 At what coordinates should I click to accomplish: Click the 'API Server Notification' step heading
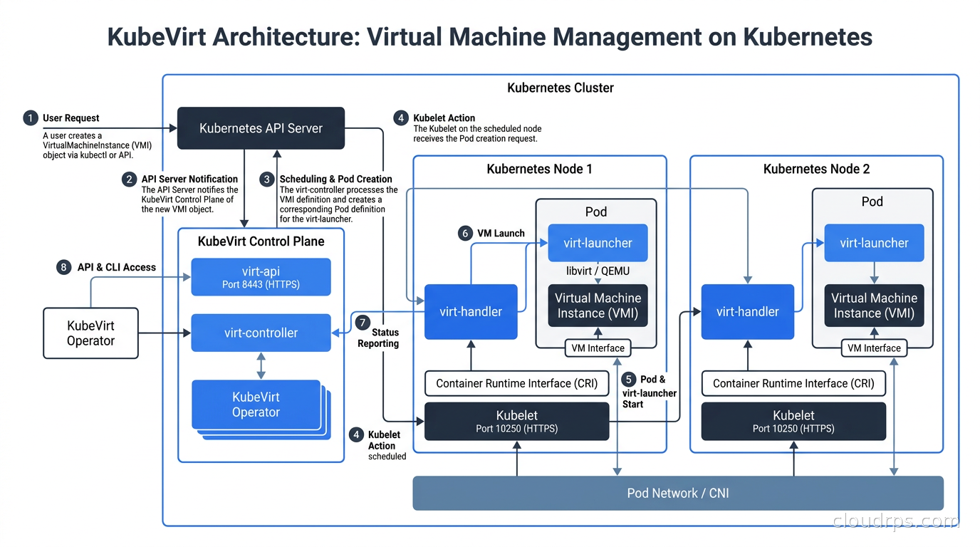click(x=189, y=179)
